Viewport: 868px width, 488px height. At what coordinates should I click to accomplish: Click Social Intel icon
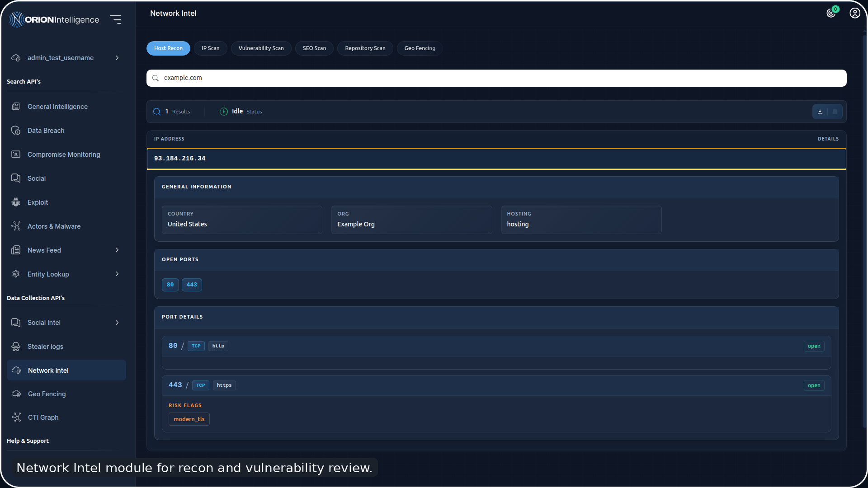click(16, 323)
